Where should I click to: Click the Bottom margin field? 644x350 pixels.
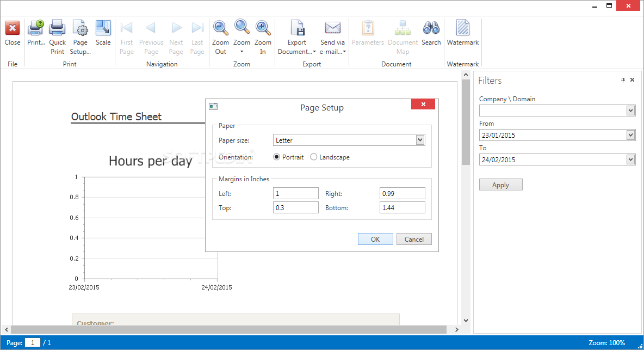[403, 207]
